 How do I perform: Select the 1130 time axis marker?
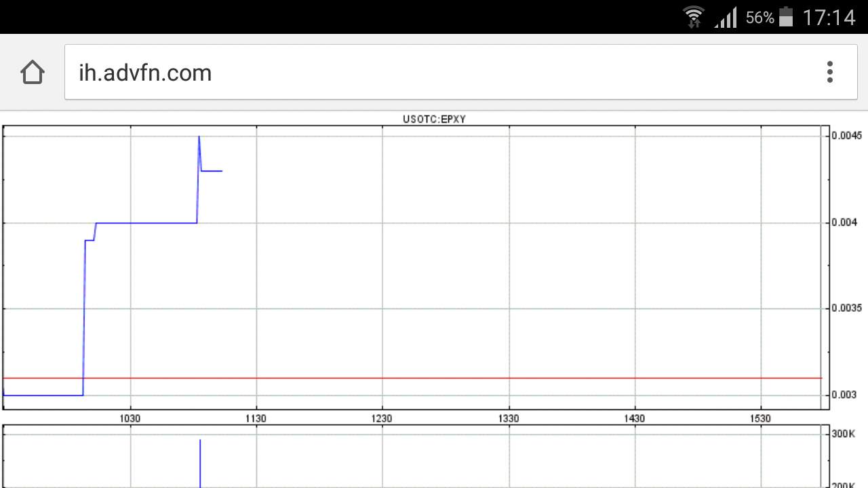pyautogui.click(x=256, y=418)
